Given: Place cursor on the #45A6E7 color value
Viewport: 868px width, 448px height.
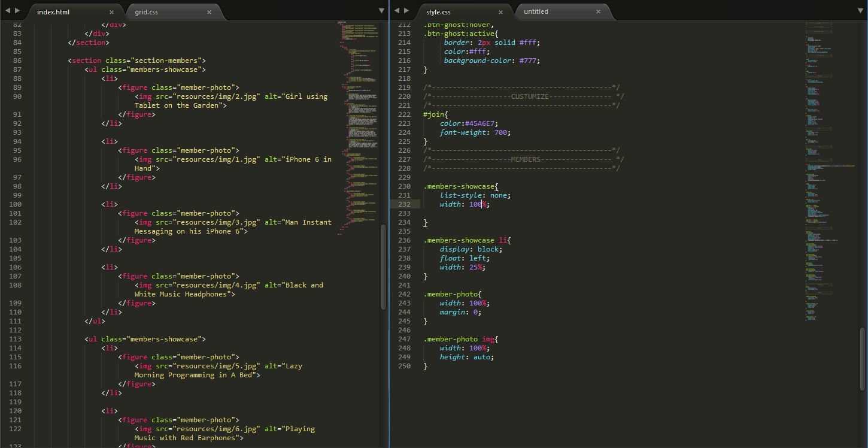Looking at the screenshot, I should pyautogui.click(x=481, y=123).
